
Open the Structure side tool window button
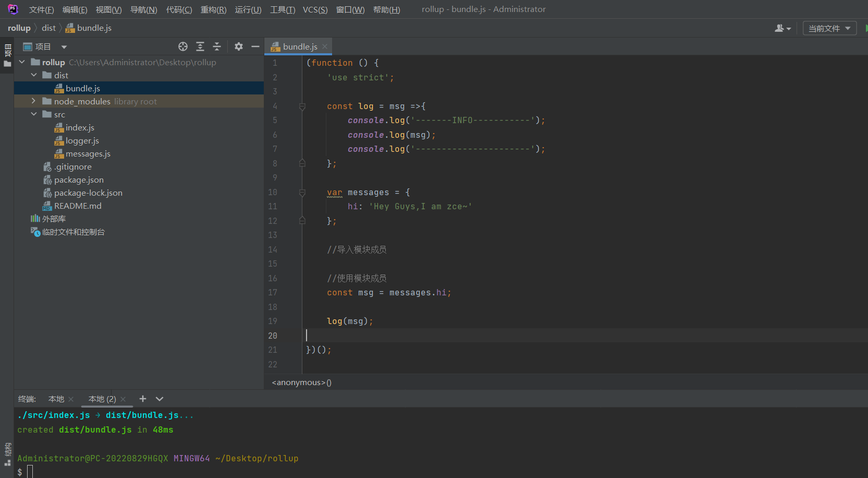pyautogui.click(x=7, y=455)
